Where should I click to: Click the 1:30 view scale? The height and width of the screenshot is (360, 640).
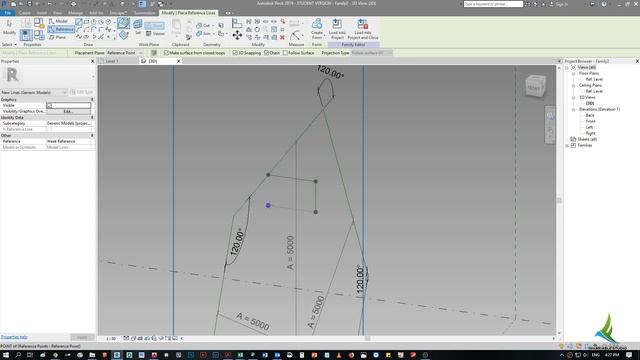[111, 338]
